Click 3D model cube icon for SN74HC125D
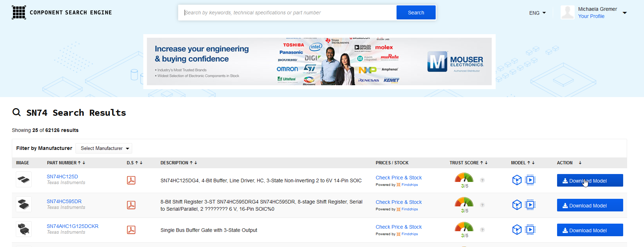The height and width of the screenshot is (247, 644). pyautogui.click(x=516, y=180)
